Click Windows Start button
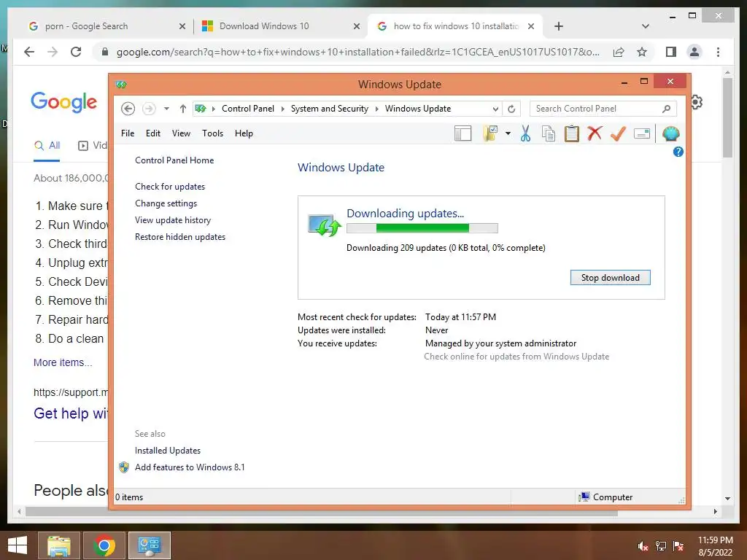This screenshot has height=560, width=747. pos(18,545)
